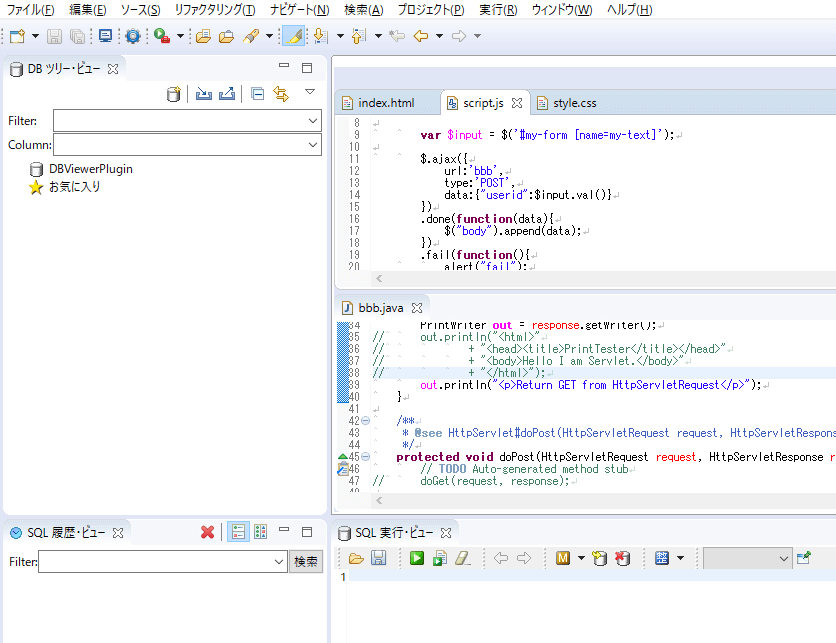This screenshot has width=836, height=643.
Task: Toggle SQL history tree layout button
Action: (261, 532)
